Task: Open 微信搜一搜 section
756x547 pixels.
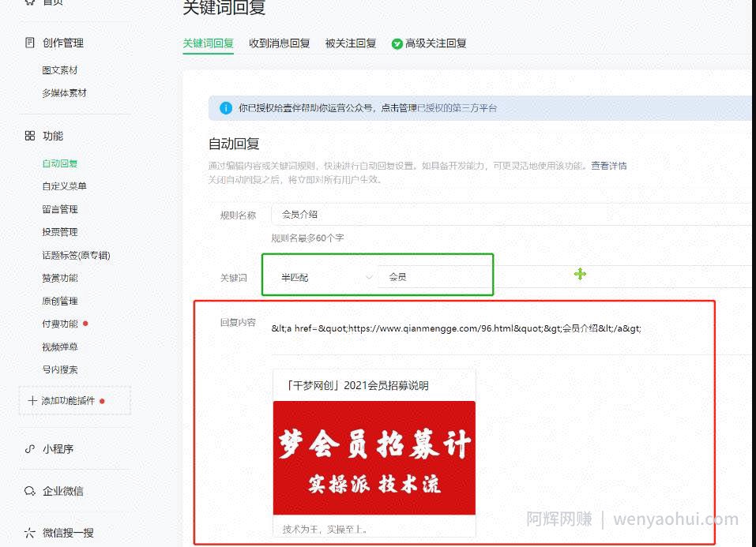Action: click(x=68, y=533)
